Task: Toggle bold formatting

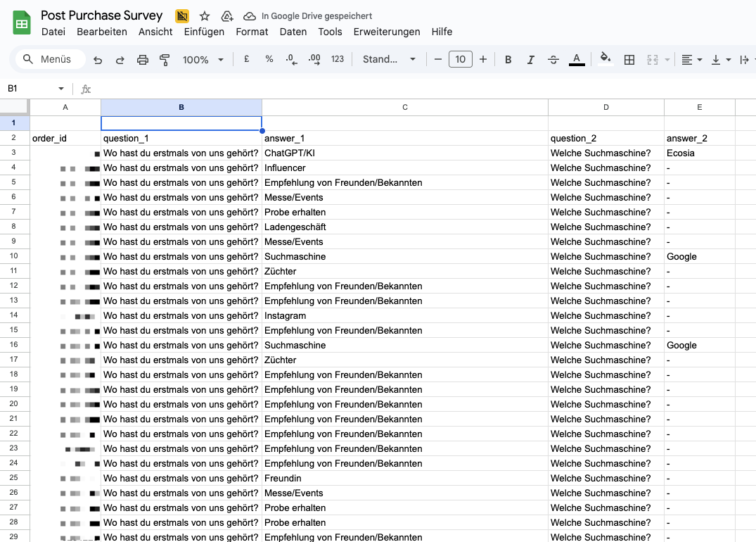Action: (x=508, y=60)
